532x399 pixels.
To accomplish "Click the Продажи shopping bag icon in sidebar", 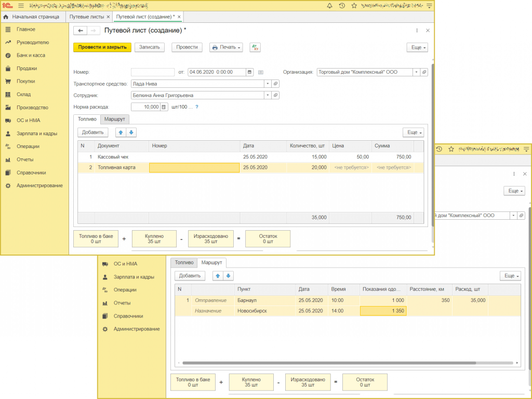I will click(8, 69).
